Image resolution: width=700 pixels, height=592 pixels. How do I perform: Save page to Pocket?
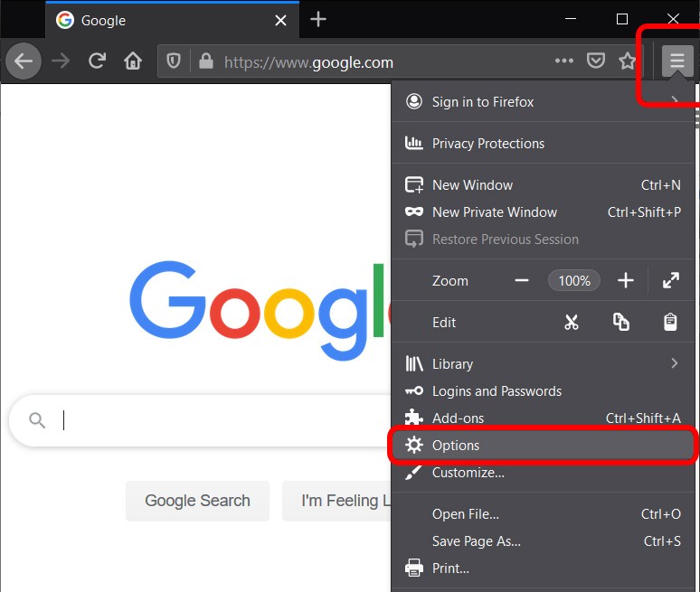[x=595, y=61]
